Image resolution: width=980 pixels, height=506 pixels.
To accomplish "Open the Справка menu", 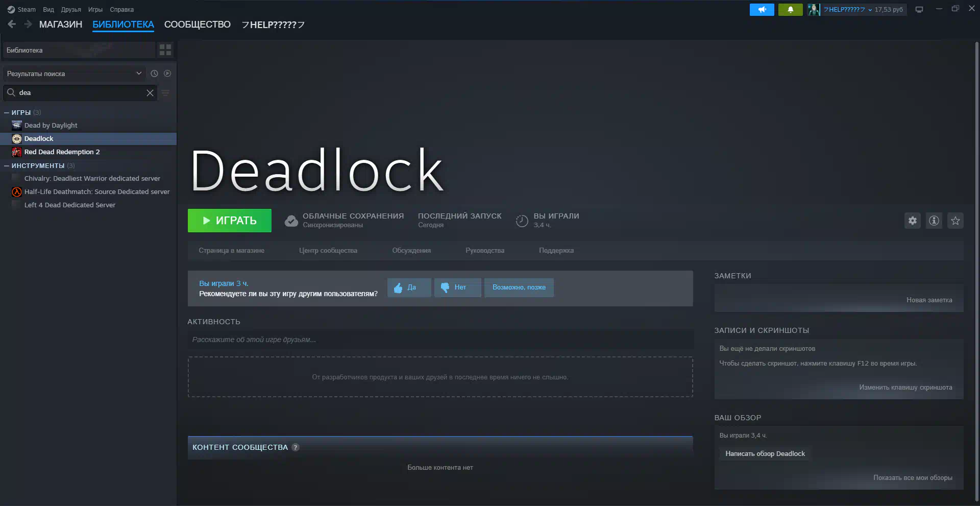I will click(121, 10).
